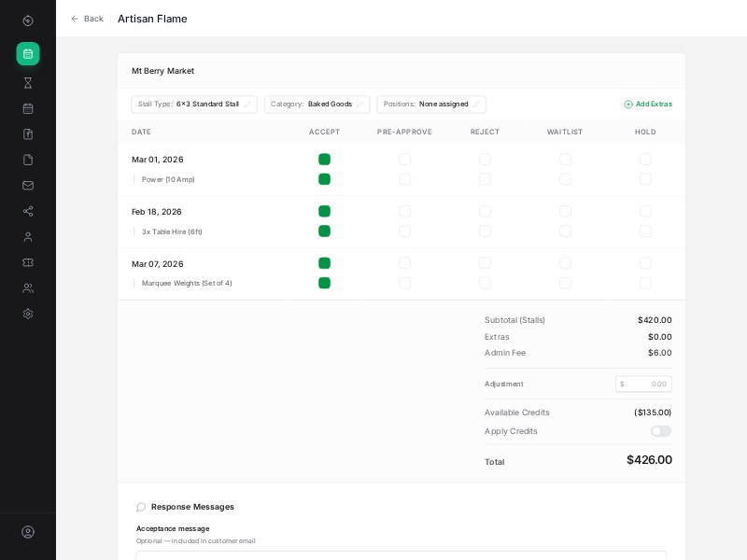Viewport: 747px width, 560px height.
Task: Uncheck Accept for Marquee Weights (Set of 4)
Action: point(324,283)
